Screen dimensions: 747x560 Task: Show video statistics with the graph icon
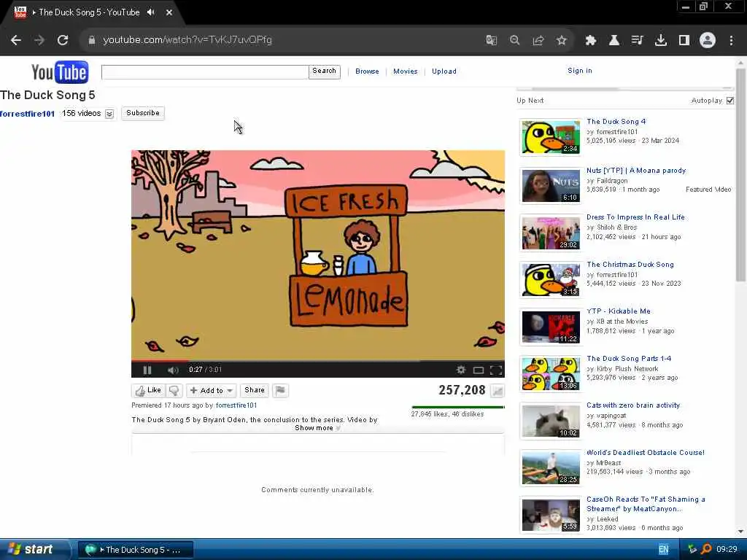[498, 391]
